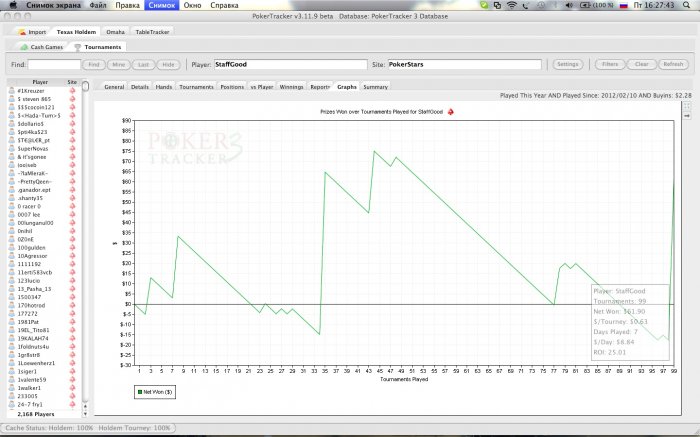Click the PokerStars icon in 123lucio row
Image resolution: width=700 pixels, height=437 pixels.
pos(72,280)
